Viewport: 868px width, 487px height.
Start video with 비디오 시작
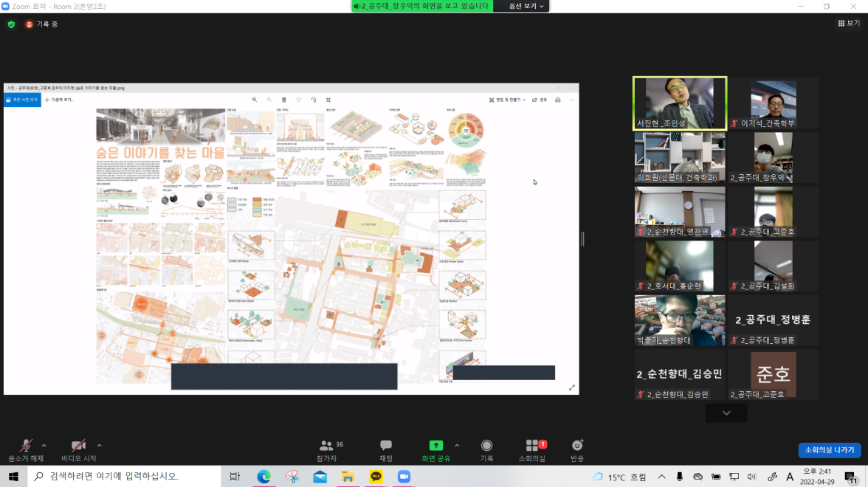point(79,449)
